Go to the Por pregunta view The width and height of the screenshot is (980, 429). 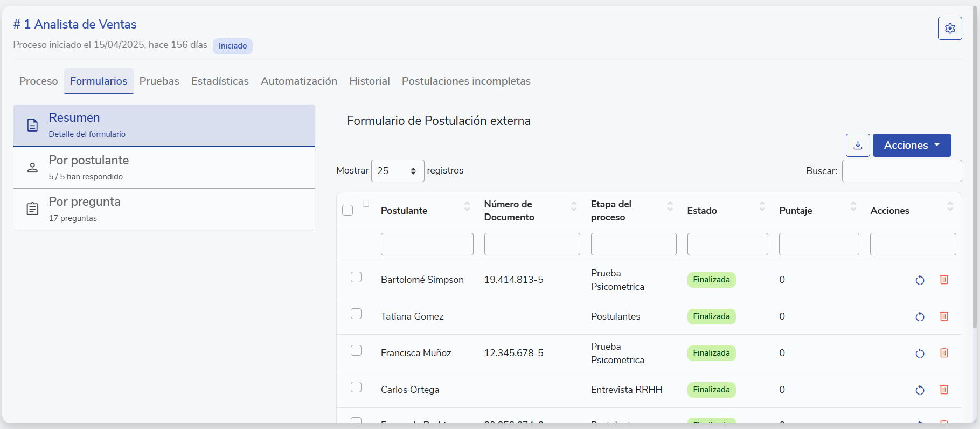pyautogui.click(x=164, y=209)
